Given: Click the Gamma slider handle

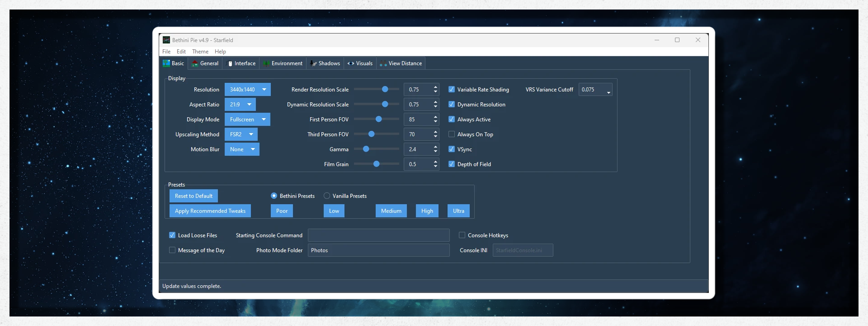Looking at the screenshot, I should tap(366, 149).
